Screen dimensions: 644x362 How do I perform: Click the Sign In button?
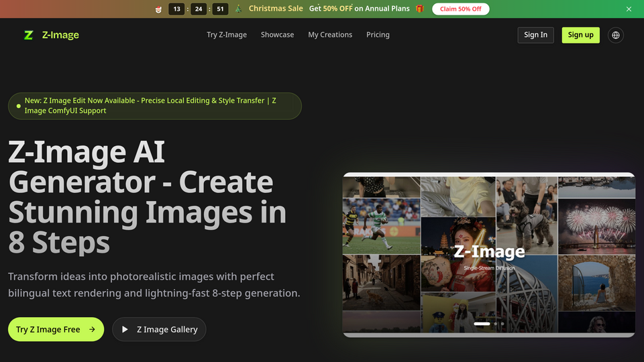535,35
